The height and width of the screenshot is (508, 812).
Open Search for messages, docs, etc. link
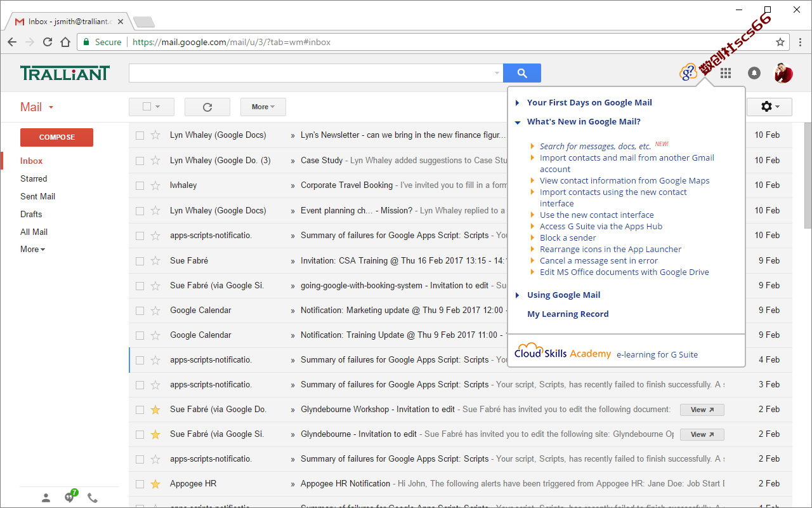pyautogui.click(x=595, y=146)
